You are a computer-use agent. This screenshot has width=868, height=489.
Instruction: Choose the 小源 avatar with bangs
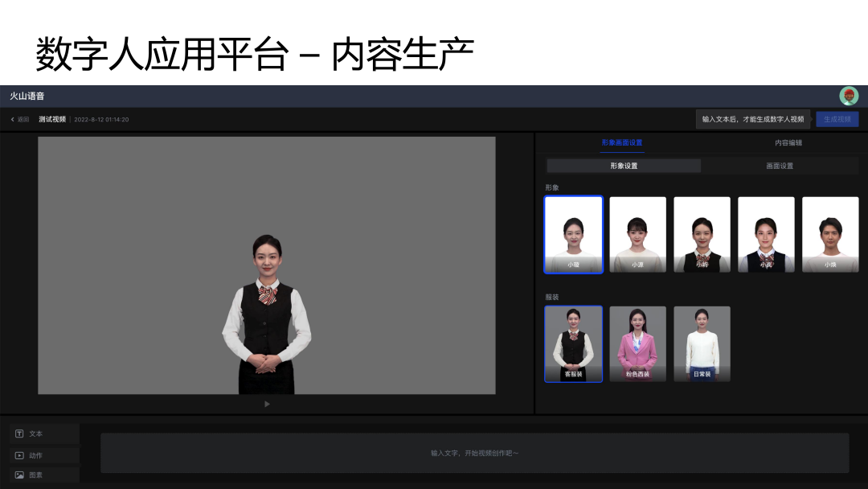[637, 235]
